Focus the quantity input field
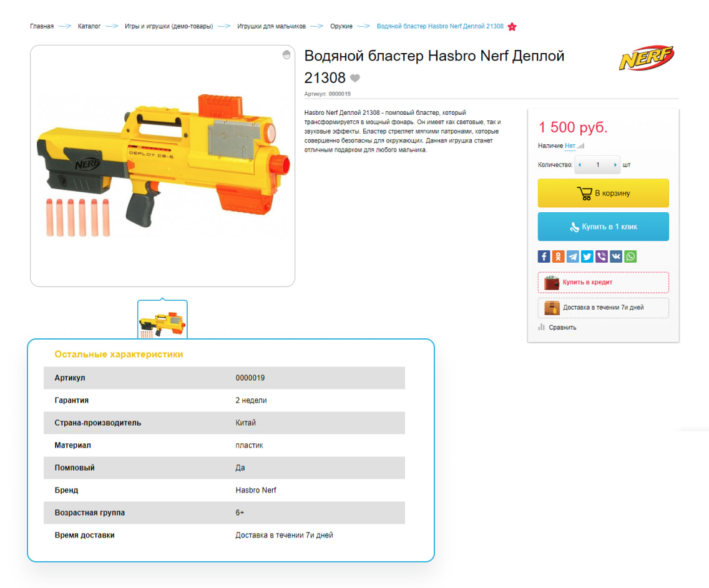This screenshot has width=709, height=588. (597, 165)
